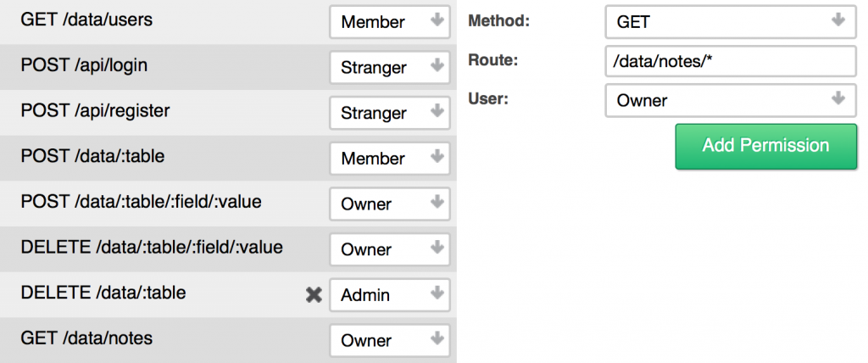Focus the Route input field
The image size is (868, 363).
(x=731, y=61)
